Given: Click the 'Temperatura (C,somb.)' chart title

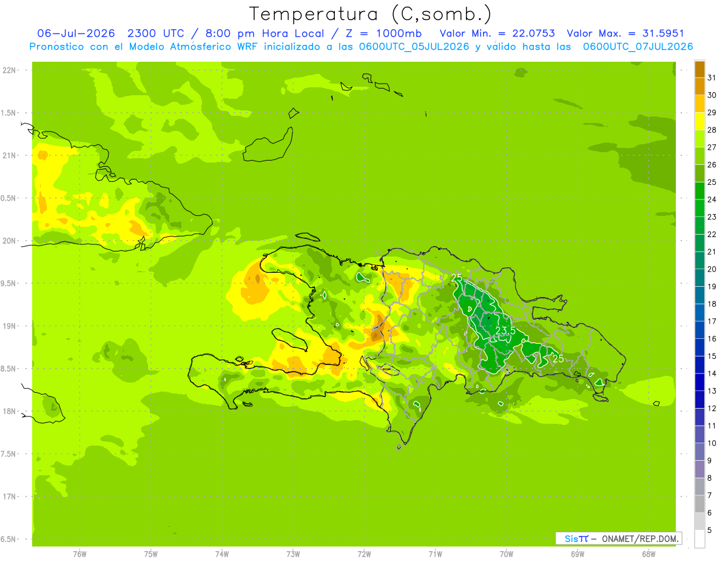Looking at the screenshot, I should click(370, 14).
